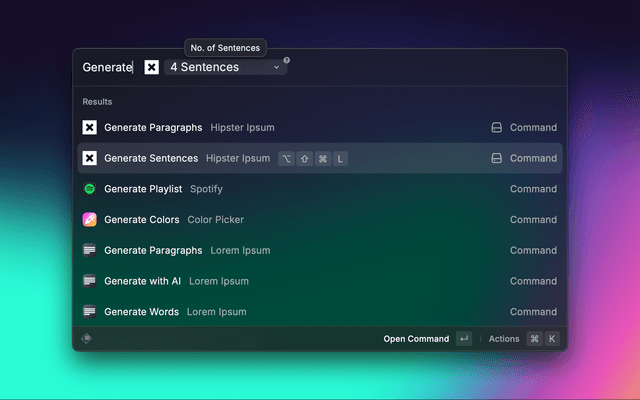640x400 pixels.
Task: Click the search field containing Generate
Action: click(107, 67)
